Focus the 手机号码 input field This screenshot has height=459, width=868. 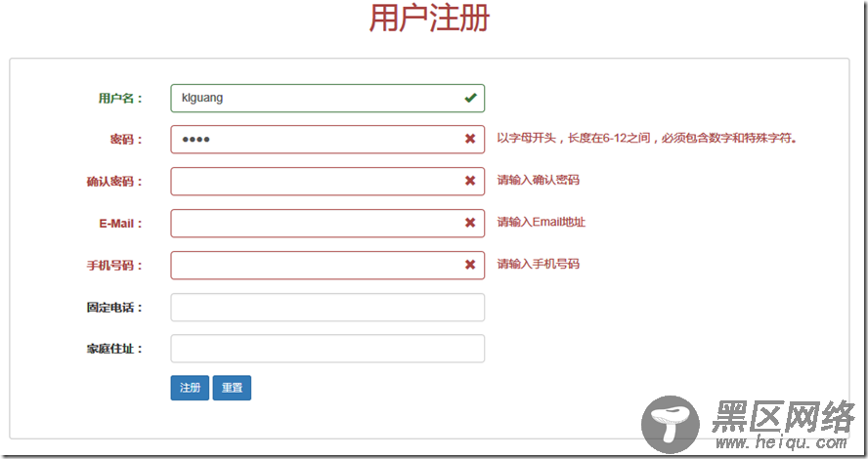pos(327,266)
